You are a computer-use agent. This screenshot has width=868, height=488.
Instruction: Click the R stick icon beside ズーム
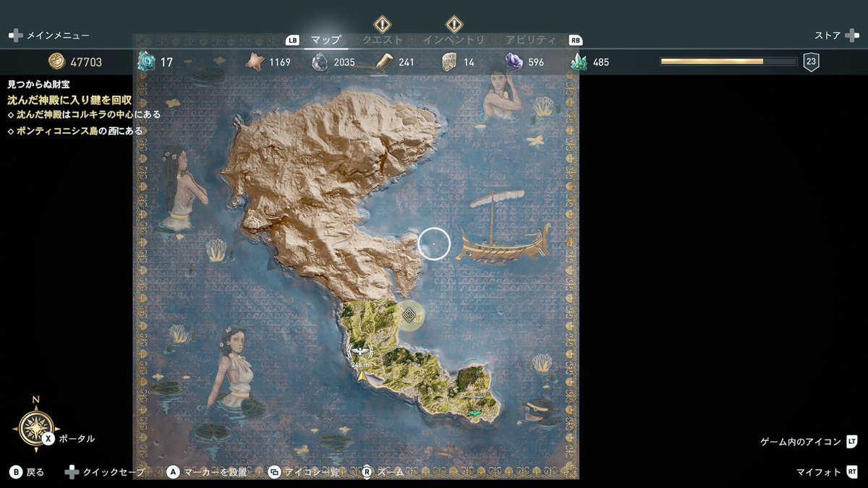pyautogui.click(x=367, y=472)
